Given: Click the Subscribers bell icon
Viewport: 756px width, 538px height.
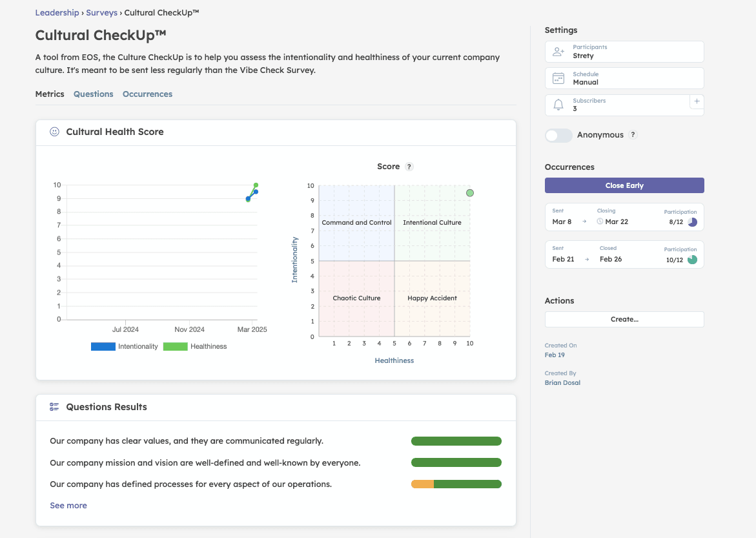Looking at the screenshot, I should click(x=558, y=105).
